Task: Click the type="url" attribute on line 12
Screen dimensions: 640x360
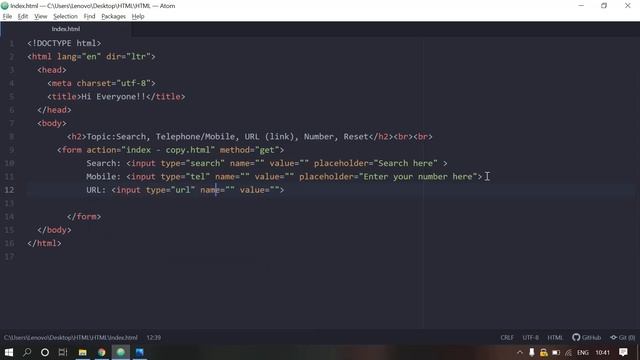Action: (x=171, y=190)
